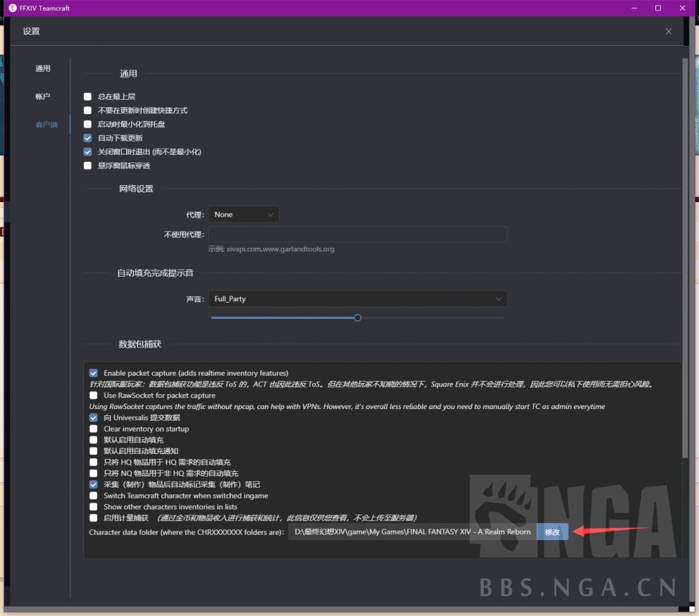Image resolution: width=699 pixels, height=616 pixels.
Task: Enable Clear inventory on startup
Action: [x=93, y=429]
